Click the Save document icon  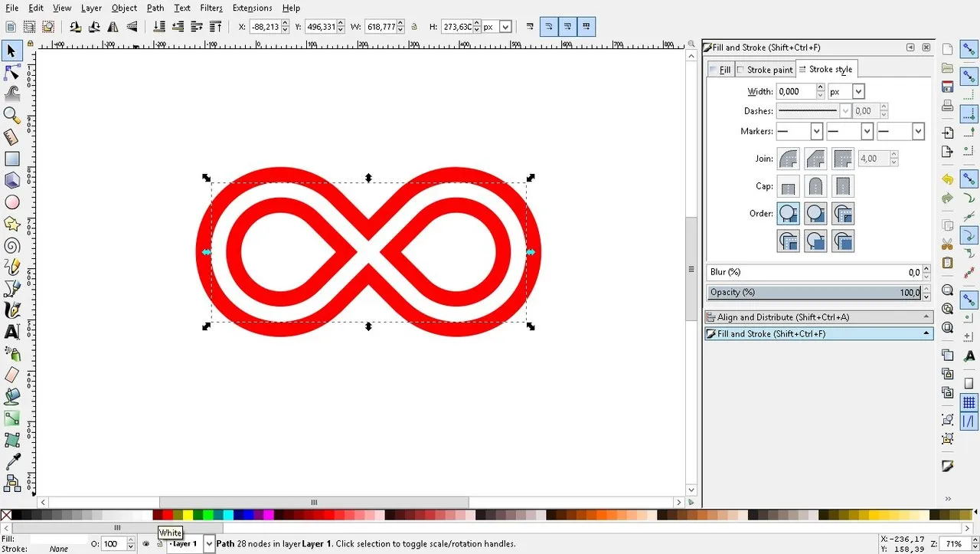[947, 87]
